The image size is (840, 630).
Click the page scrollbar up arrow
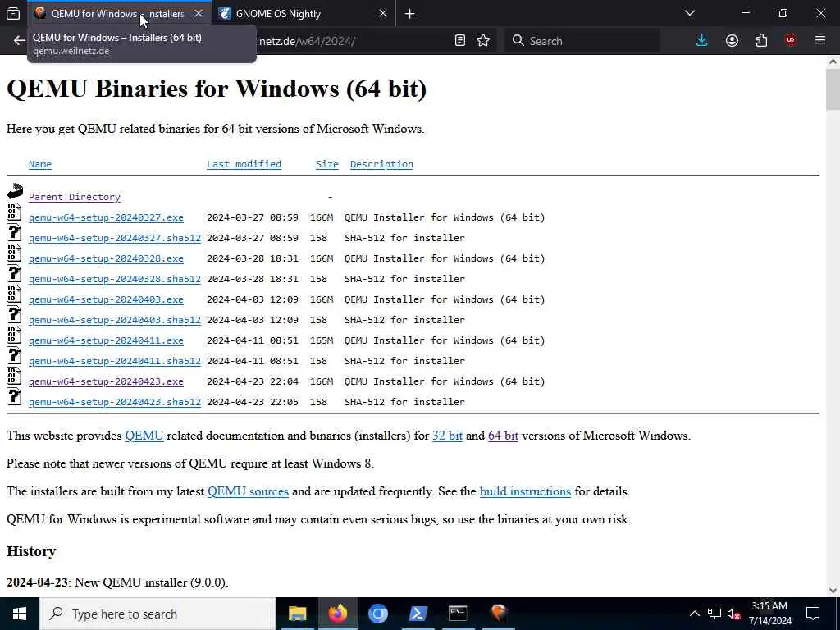833,62
